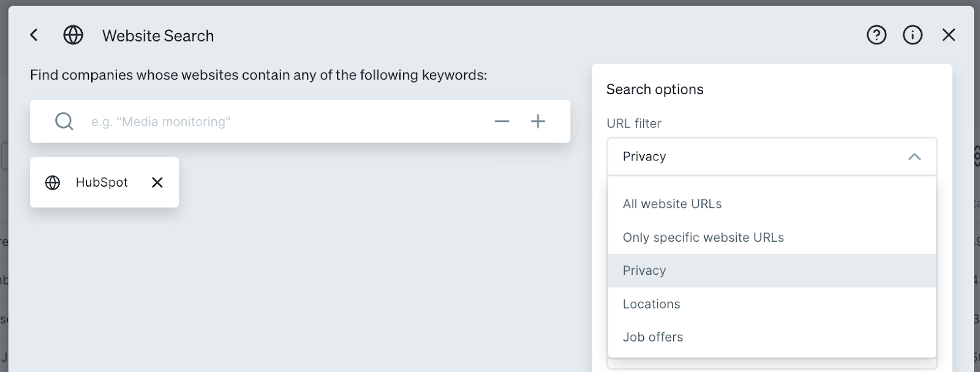Click the HubSpot keyword label
This screenshot has width=980, height=372.
point(102,182)
